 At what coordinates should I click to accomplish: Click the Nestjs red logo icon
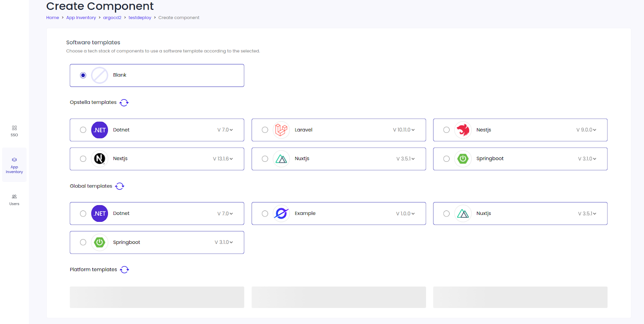click(463, 130)
